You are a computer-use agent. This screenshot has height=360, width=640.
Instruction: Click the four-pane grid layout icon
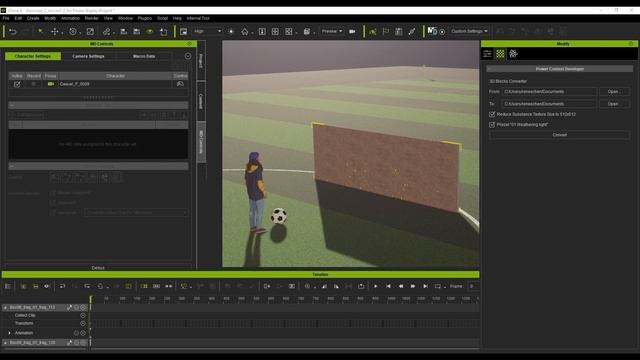(275, 31)
